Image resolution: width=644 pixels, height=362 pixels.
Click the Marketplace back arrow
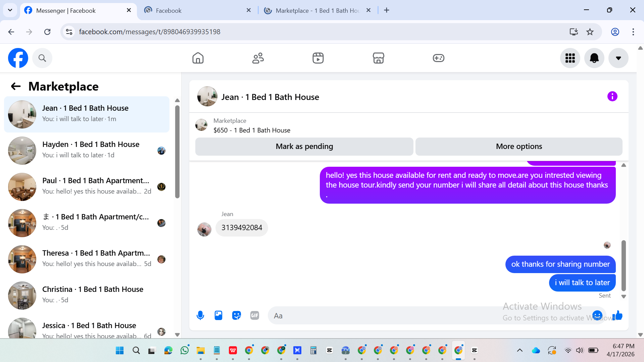pos(16,87)
